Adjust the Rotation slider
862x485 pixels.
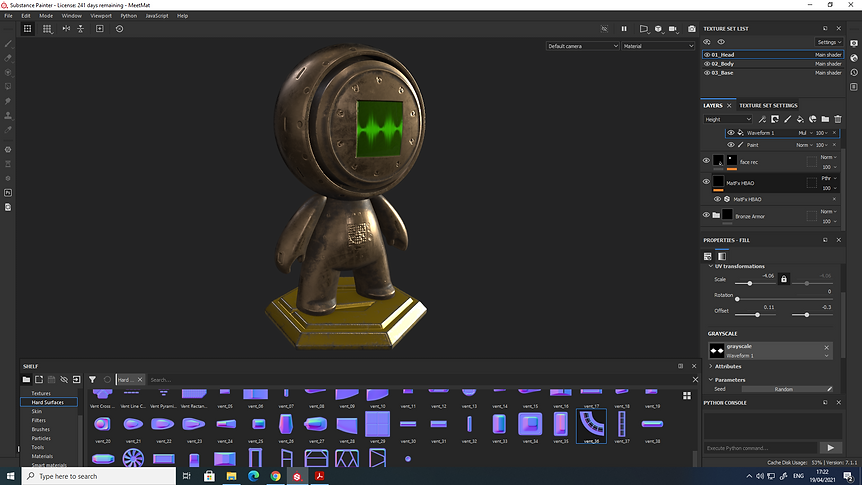(784, 299)
